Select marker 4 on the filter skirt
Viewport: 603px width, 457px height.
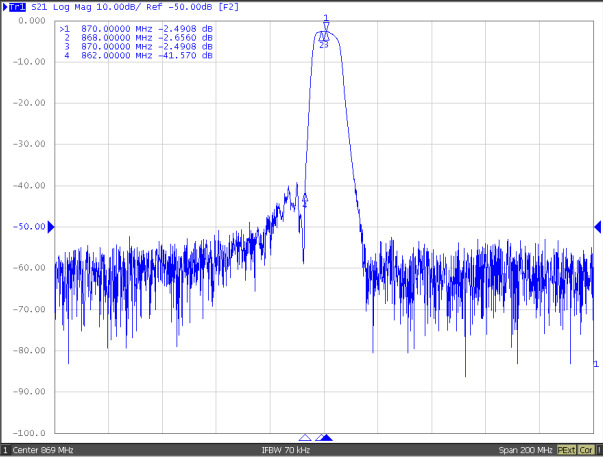click(305, 199)
